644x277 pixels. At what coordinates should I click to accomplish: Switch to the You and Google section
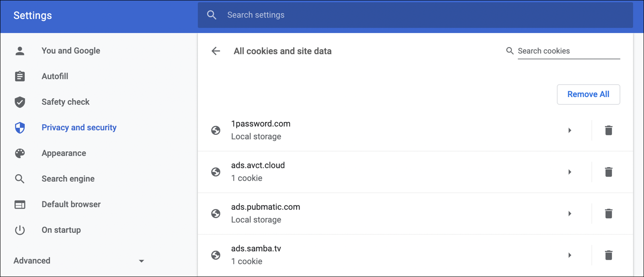tap(71, 50)
